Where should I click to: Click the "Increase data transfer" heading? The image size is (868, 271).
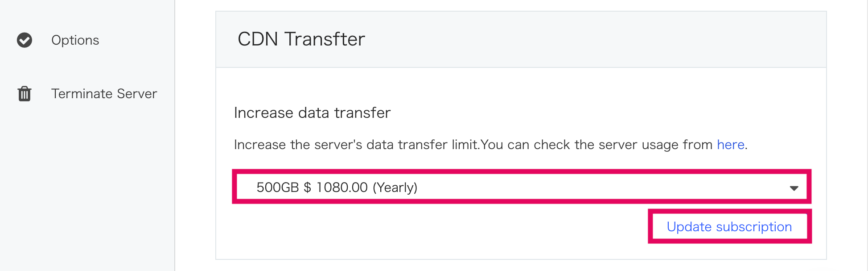(x=312, y=113)
